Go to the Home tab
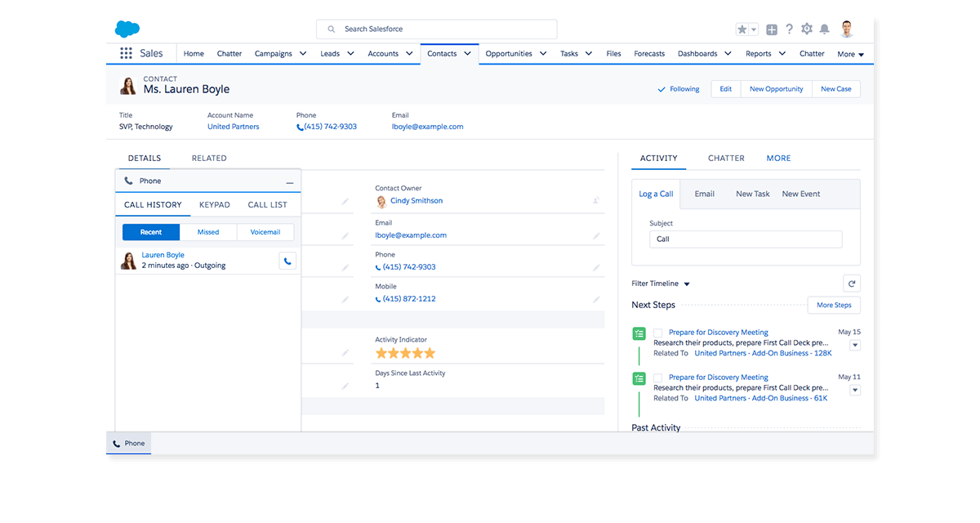 194,54
